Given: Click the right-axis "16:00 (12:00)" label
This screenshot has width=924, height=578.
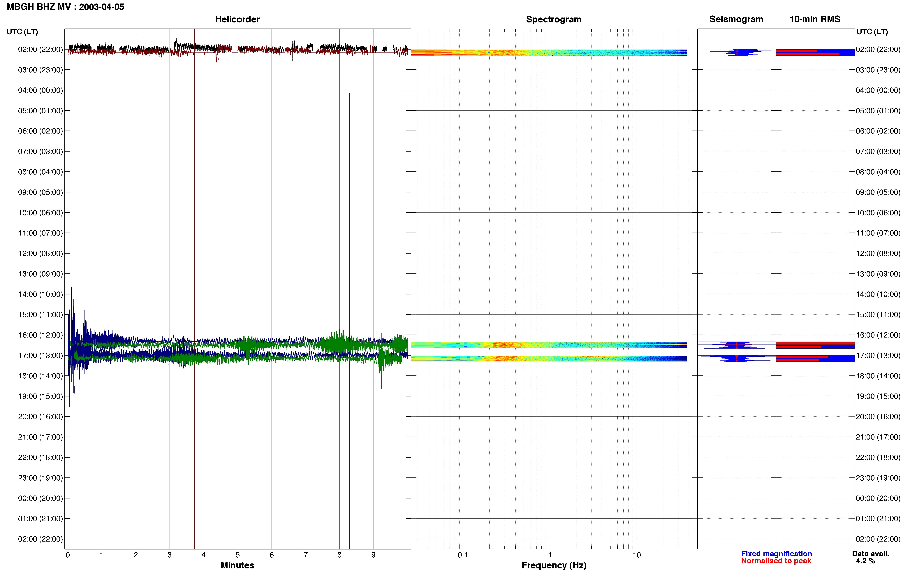Looking at the screenshot, I should [878, 335].
